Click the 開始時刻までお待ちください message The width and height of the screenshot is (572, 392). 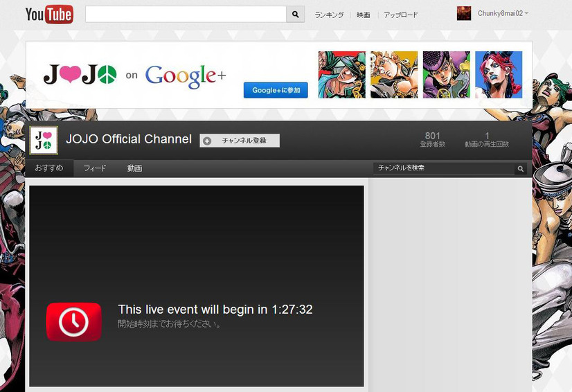click(x=169, y=324)
